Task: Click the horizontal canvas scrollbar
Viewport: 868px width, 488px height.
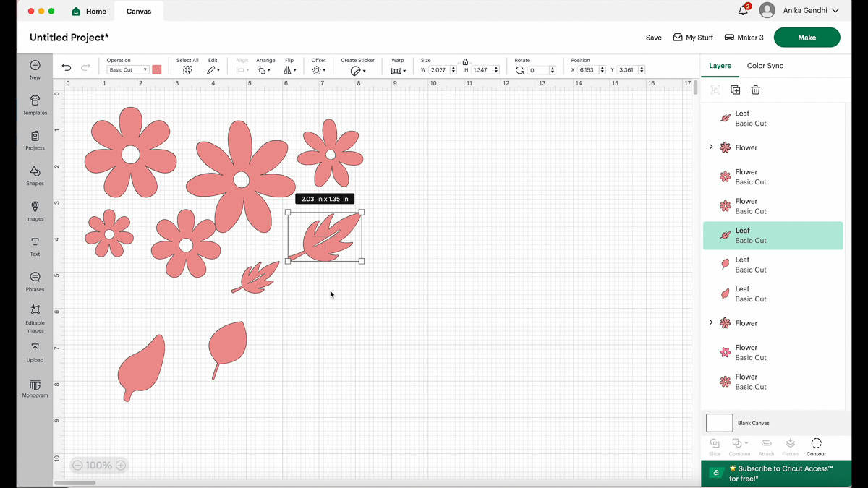Action: [75, 483]
